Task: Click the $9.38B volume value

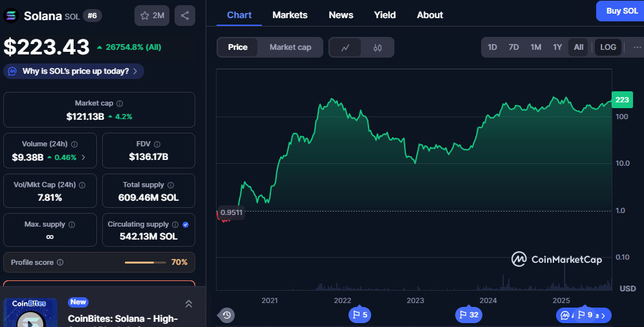Action: point(28,157)
